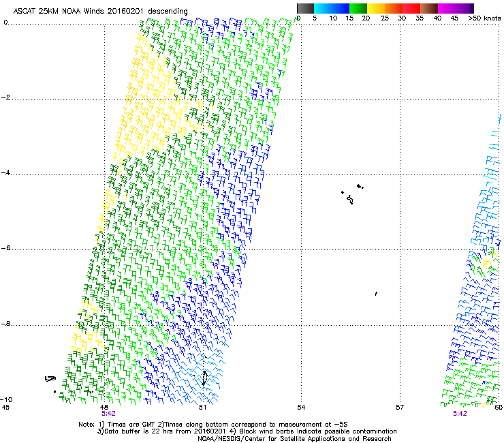Click latitude axis label '-4'
504x443 pixels.
(5, 172)
